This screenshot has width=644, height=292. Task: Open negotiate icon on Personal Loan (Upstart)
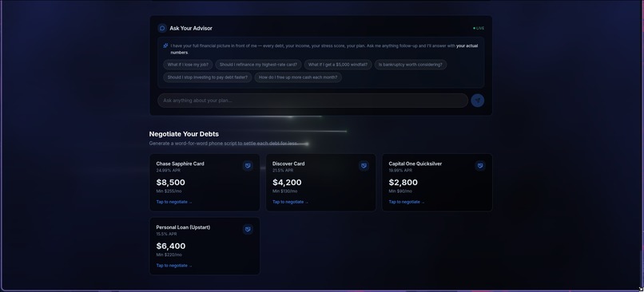coord(247,229)
